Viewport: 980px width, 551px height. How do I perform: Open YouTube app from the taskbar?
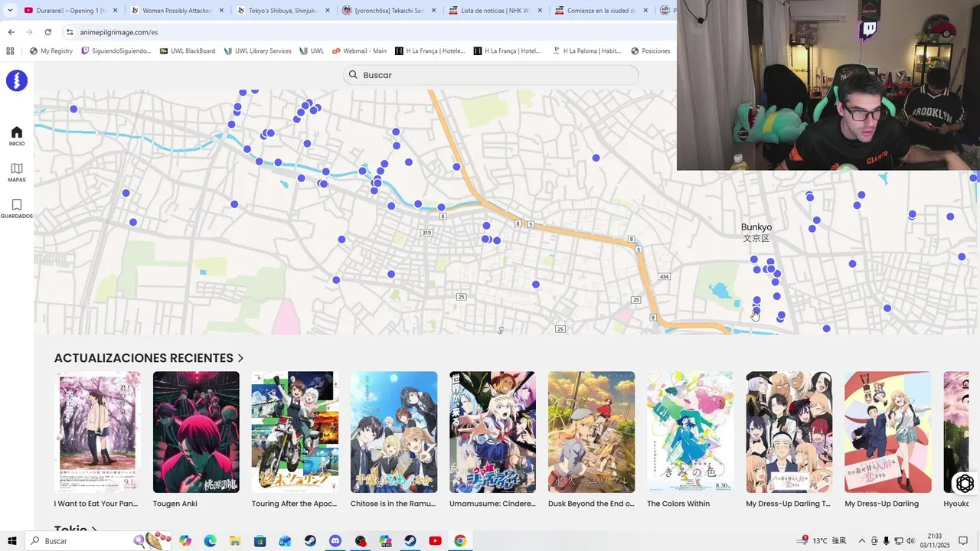pos(435,541)
